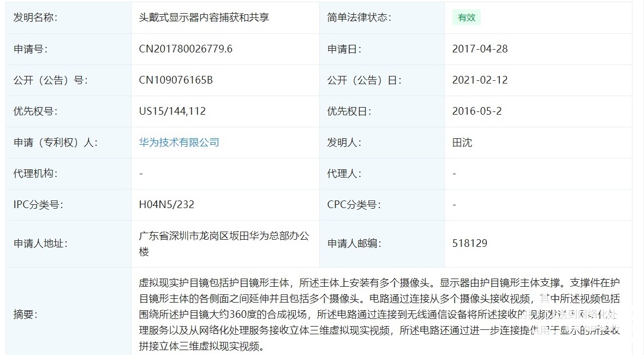Click the application date 2017-04-28
Screen dimensions: 644x355
tap(480, 49)
